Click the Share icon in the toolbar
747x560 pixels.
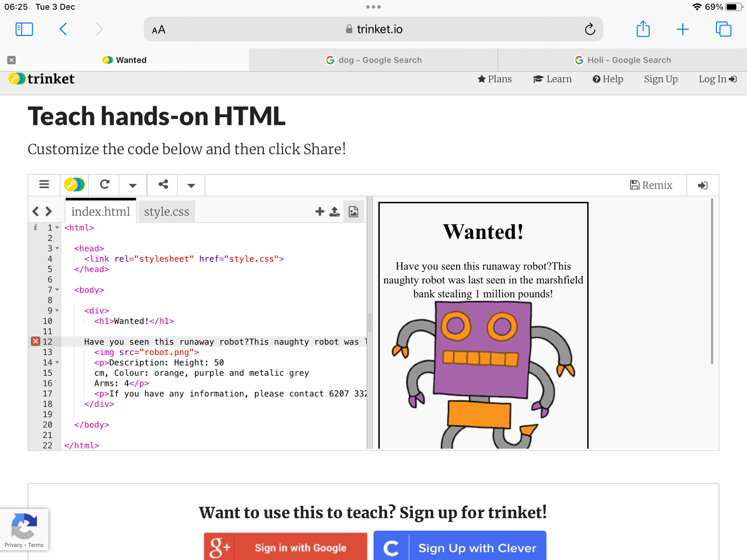click(163, 185)
